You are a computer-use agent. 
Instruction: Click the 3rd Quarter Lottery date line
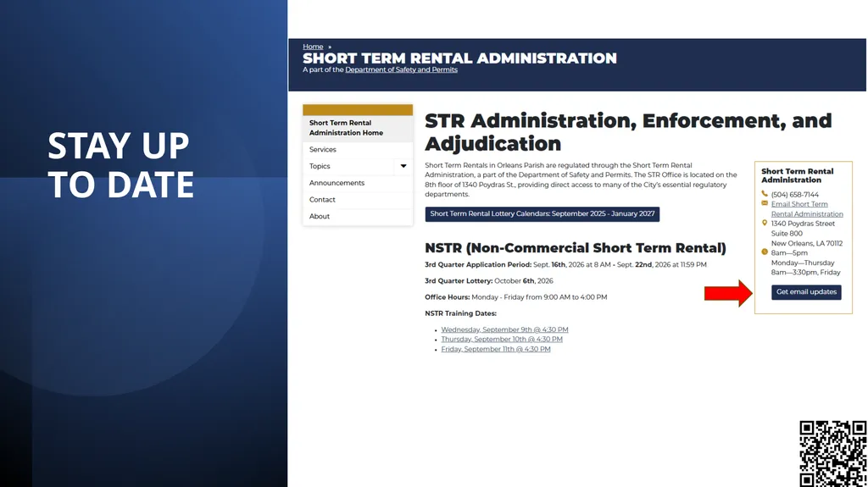coord(489,281)
